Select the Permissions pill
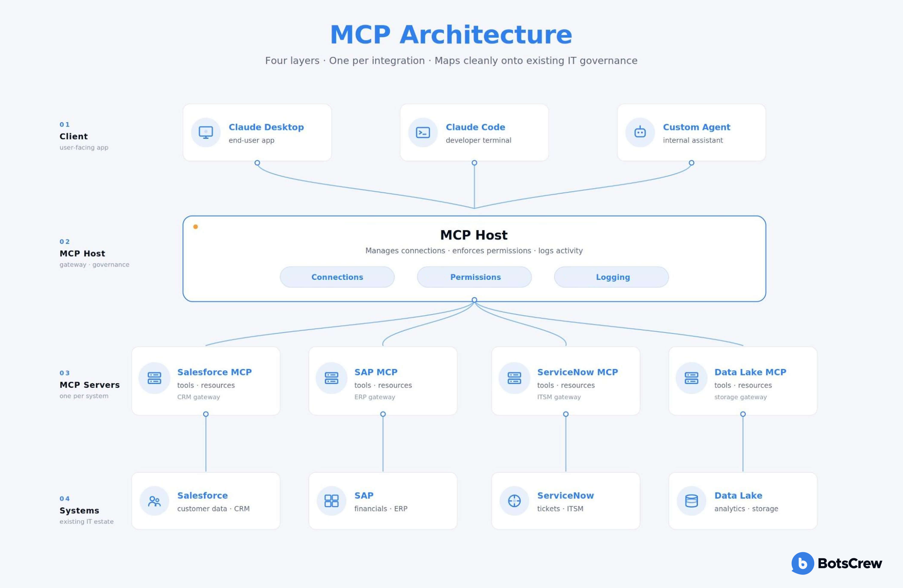The width and height of the screenshot is (903, 588). coord(475,277)
